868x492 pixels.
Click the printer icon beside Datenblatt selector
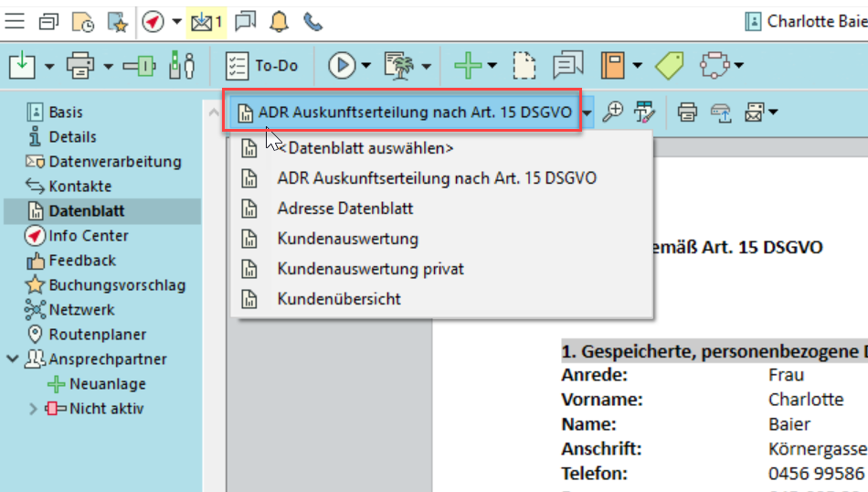pyautogui.click(x=687, y=112)
